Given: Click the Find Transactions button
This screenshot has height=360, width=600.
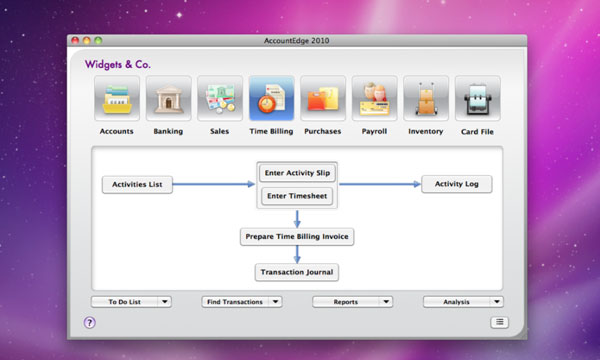Looking at the screenshot, I should click(235, 302).
